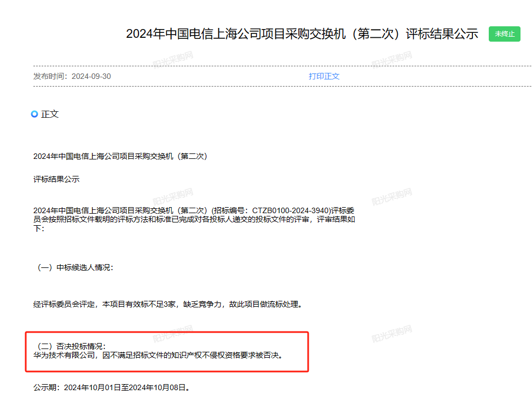Click the line 员会按照招标文件载明的评标方法

(194, 219)
